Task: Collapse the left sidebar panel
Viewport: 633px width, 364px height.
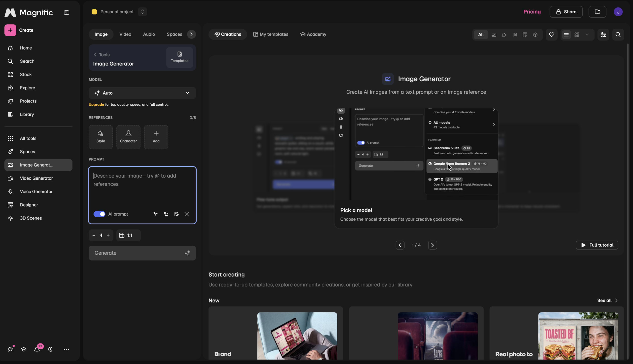Action: pyautogui.click(x=66, y=13)
